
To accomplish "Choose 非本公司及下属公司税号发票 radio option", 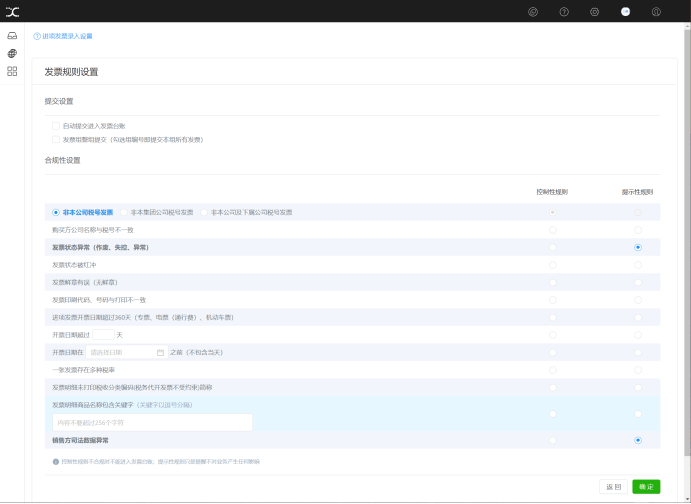I will click(x=204, y=212).
